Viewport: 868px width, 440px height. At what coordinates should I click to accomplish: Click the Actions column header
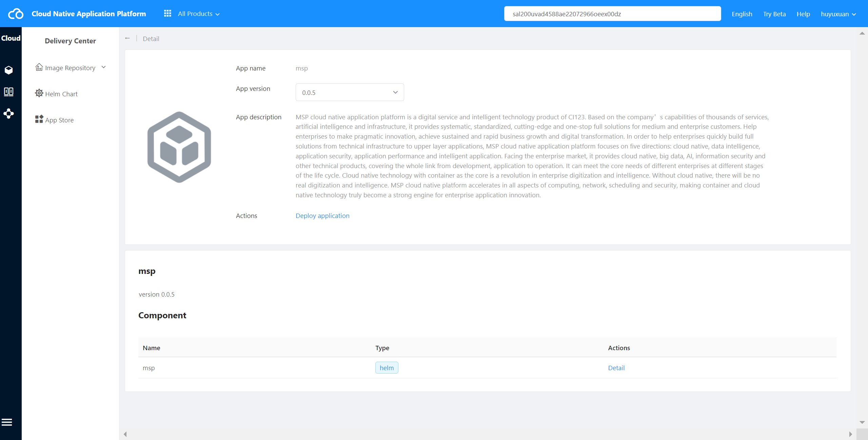pyautogui.click(x=619, y=348)
